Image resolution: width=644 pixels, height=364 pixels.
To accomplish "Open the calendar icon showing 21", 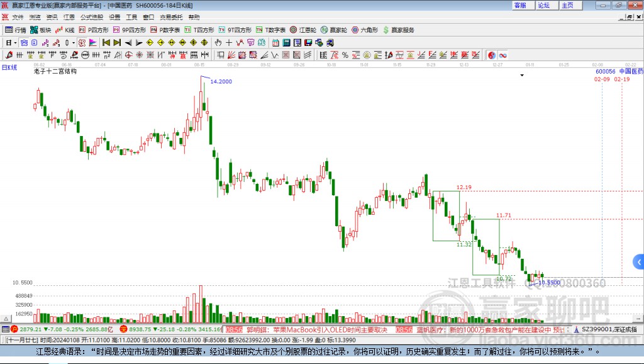I will tap(275, 43).
